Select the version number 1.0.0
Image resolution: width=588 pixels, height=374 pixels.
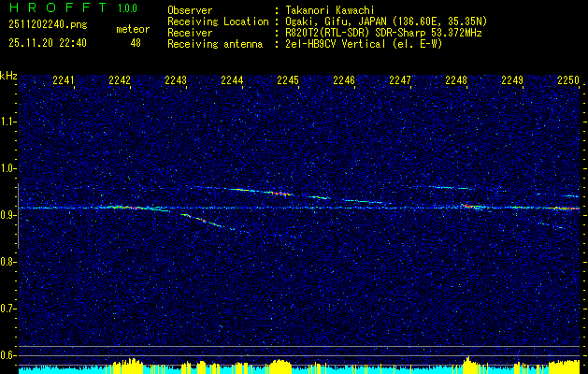pyautogui.click(x=127, y=8)
